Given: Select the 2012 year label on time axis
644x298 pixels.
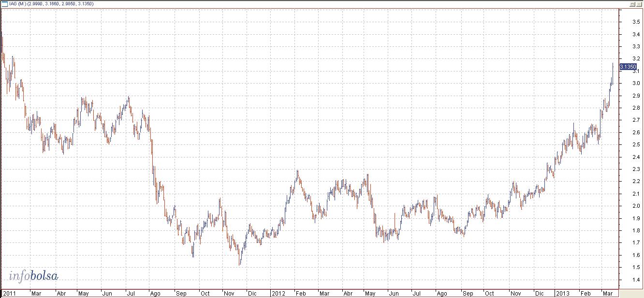Looking at the screenshot, I should (278, 293).
